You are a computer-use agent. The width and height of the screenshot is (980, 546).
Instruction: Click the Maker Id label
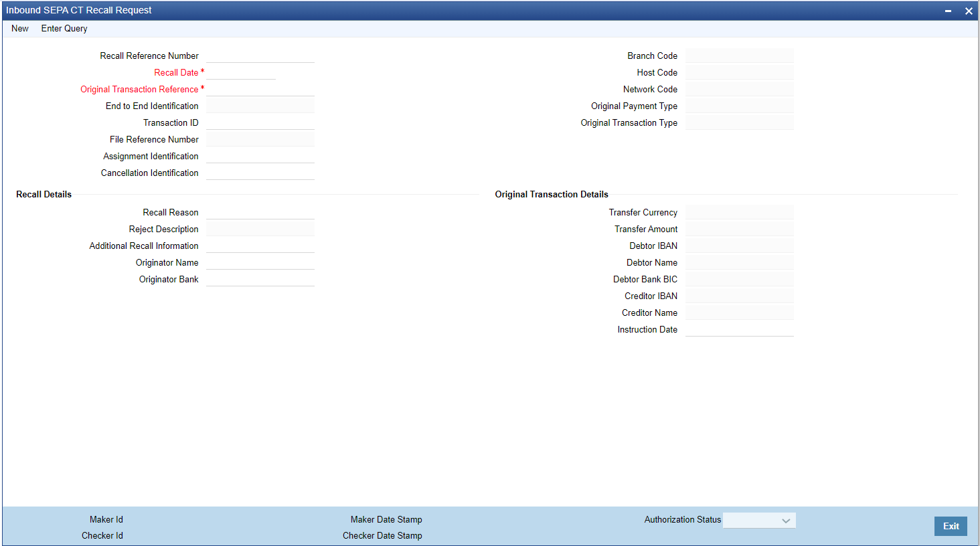[x=106, y=519]
